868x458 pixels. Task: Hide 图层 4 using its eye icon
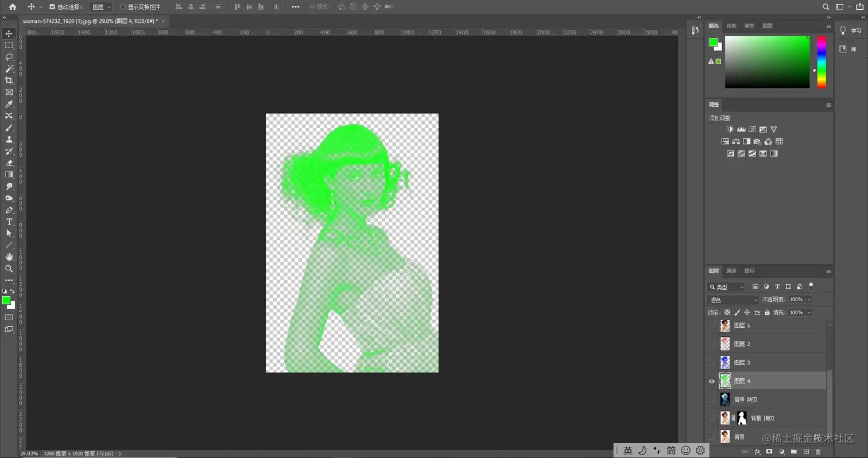[712, 381]
